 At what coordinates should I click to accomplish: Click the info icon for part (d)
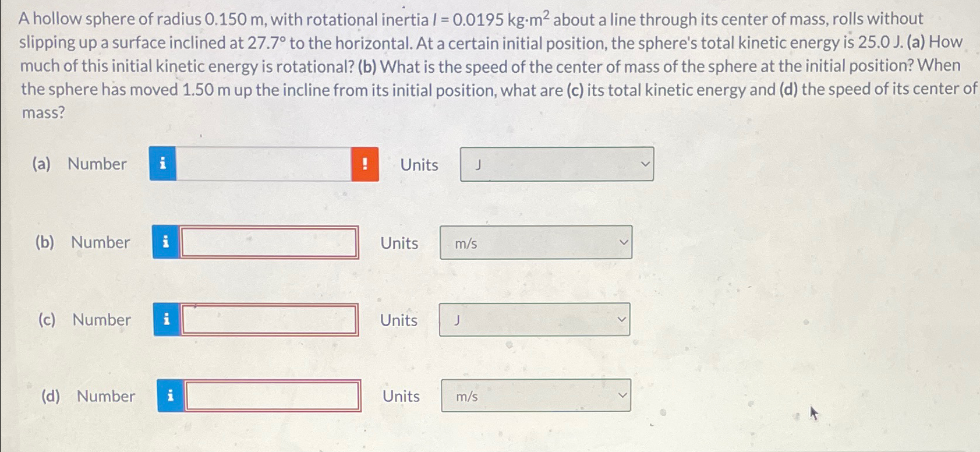(x=170, y=396)
